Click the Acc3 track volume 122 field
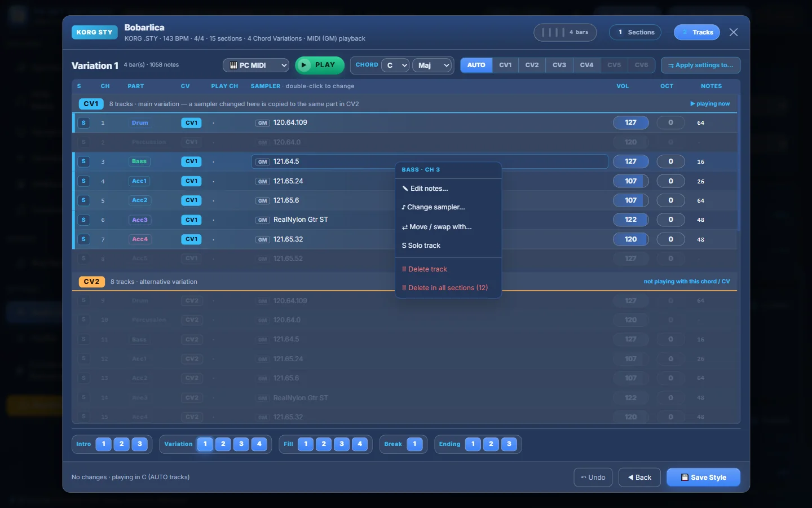The width and height of the screenshot is (812, 508). click(631, 220)
